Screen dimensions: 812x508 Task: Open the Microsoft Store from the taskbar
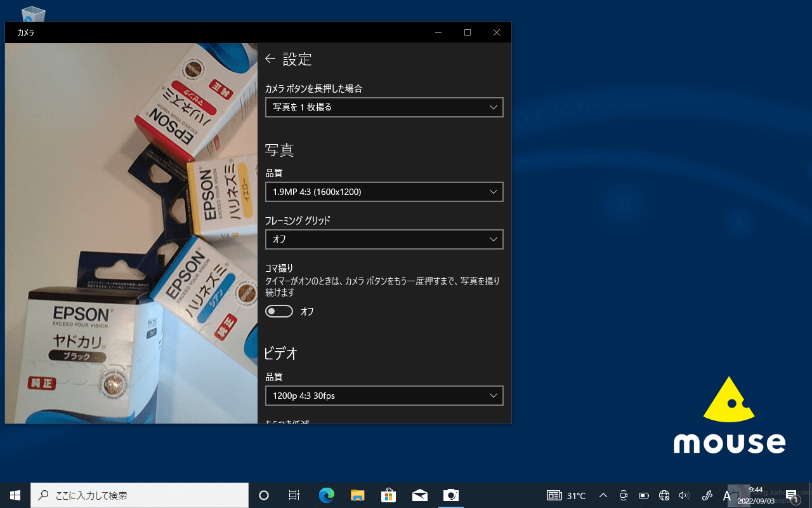tap(388, 495)
